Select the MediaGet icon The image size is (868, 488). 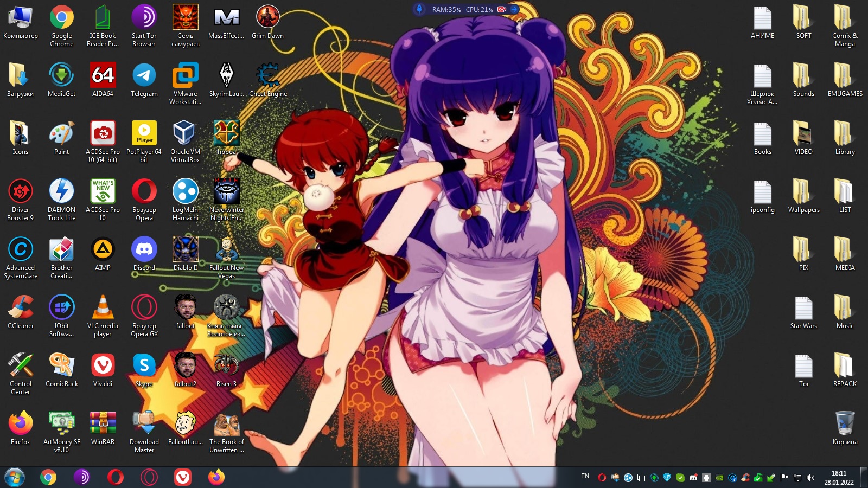[x=62, y=80]
